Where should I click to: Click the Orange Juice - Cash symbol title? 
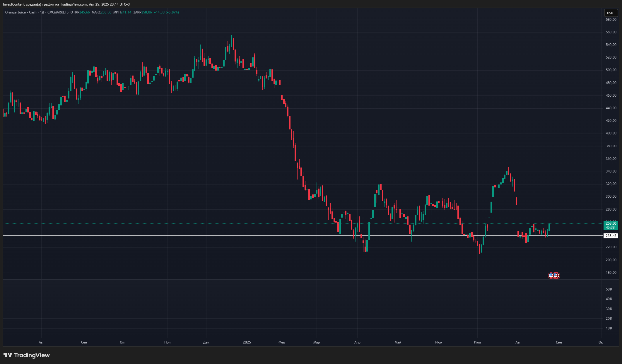click(21, 12)
